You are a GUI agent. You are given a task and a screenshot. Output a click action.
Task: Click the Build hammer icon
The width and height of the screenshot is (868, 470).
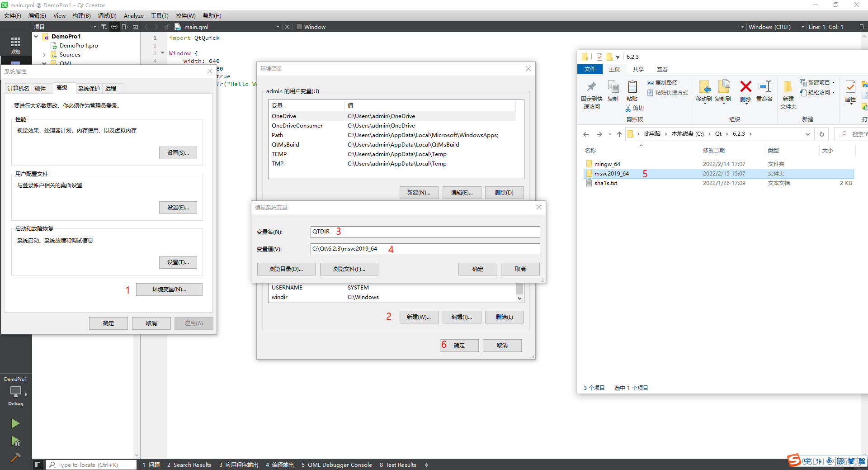pos(15,457)
